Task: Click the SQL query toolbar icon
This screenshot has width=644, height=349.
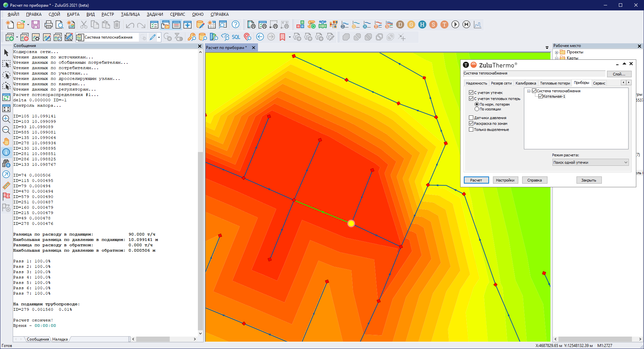Action: 236,37
